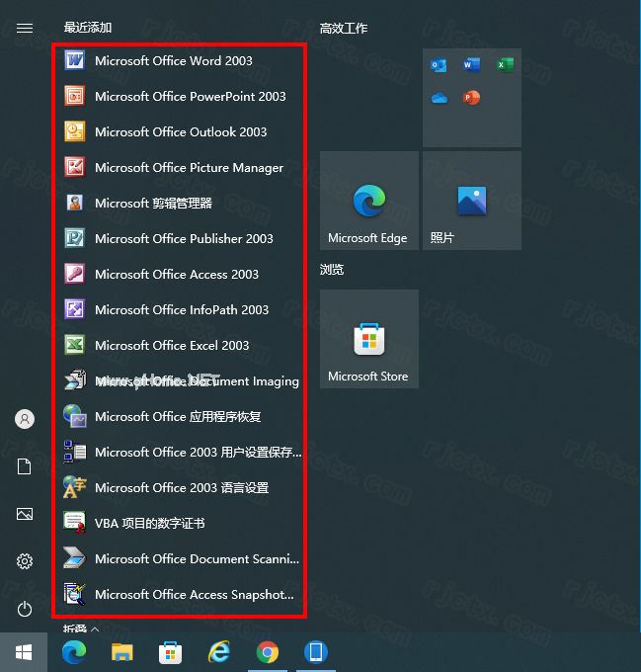Open the Picture Manager icon

coord(75,167)
